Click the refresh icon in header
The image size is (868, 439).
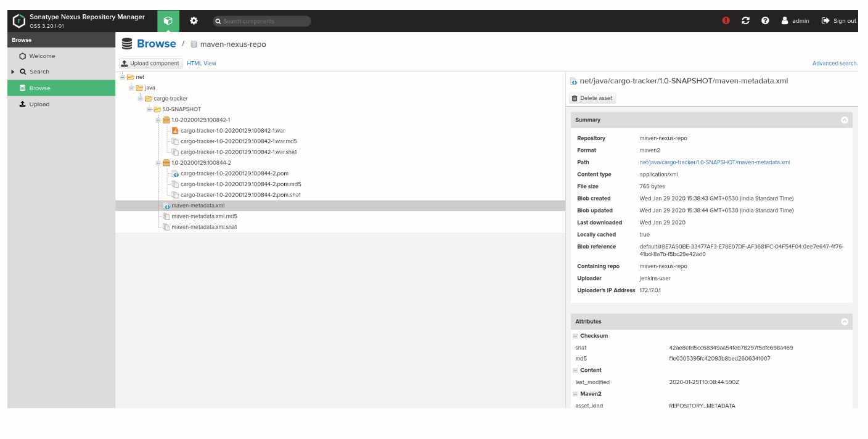pyautogui.click(x=745, y=21)
